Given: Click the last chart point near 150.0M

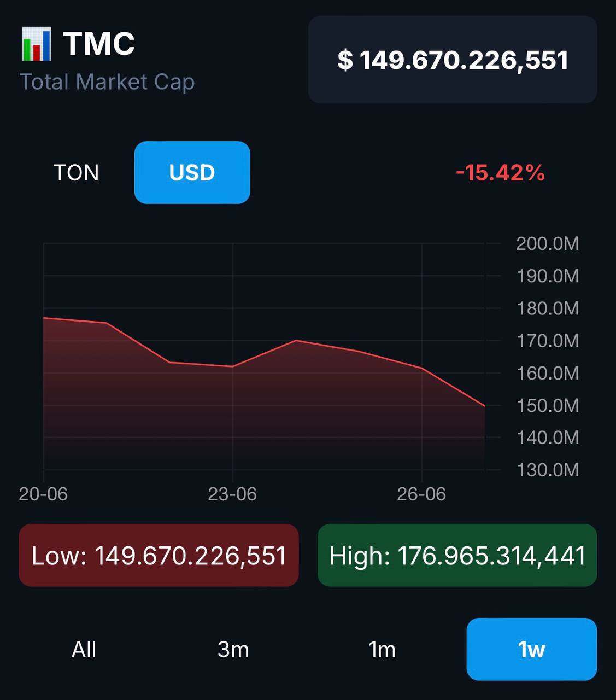Looking at the screenshot, I should click(485, 406).
